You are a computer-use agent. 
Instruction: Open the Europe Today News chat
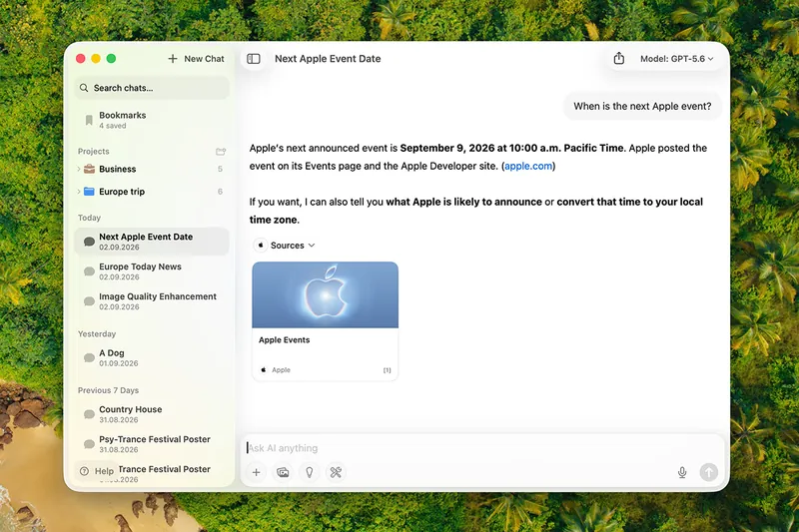click(152, 271)
